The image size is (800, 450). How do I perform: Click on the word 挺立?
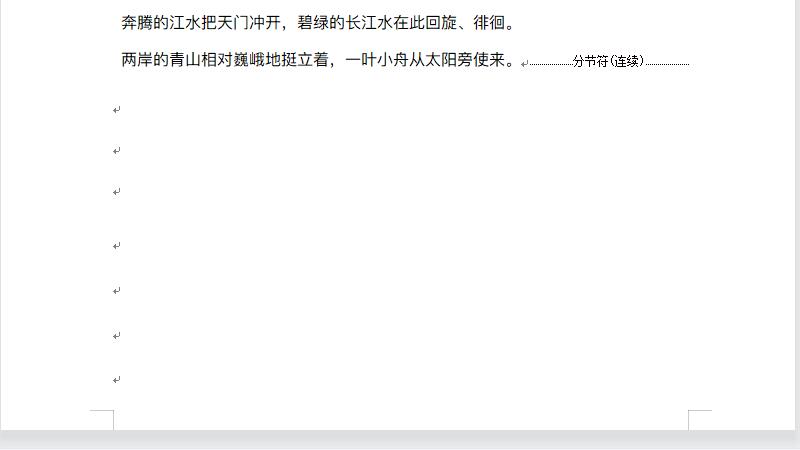pos(297,60)
